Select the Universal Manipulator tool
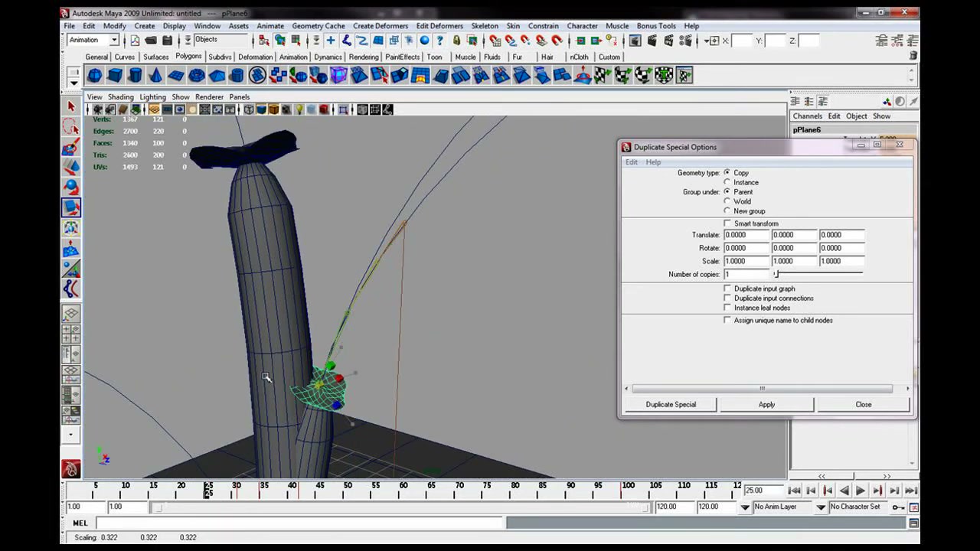The height and width of the screenshot is (551, 980). point(71,227)
